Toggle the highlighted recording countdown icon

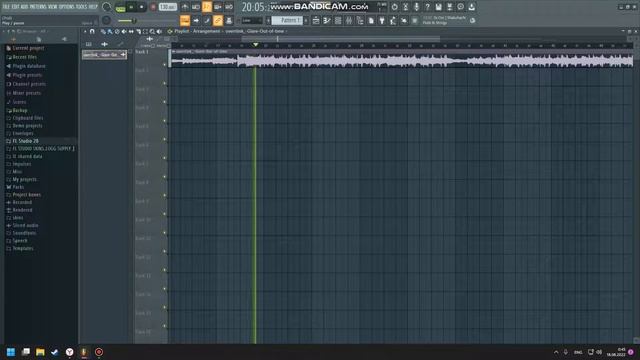(207, 7)
